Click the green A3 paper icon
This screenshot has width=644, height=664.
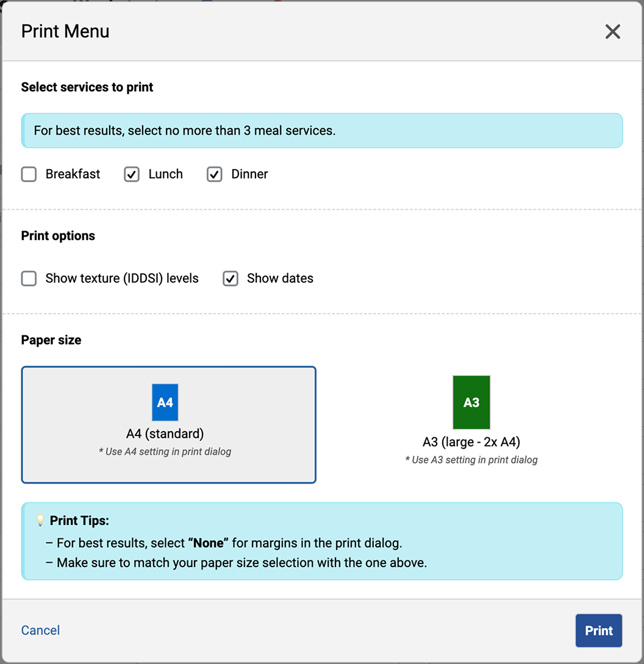coord(471,402)
